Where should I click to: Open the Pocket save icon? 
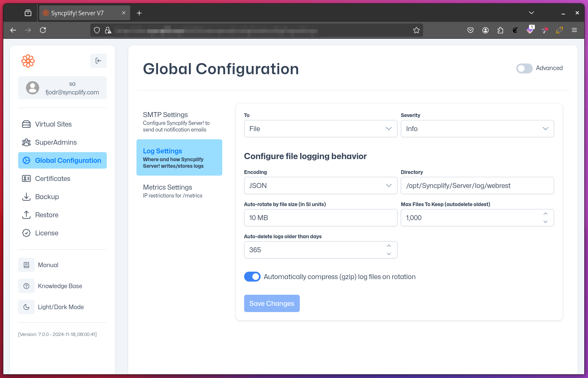pos(470,30)
